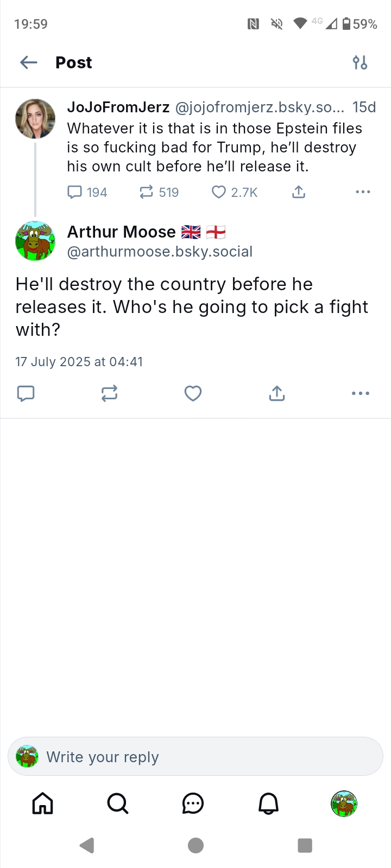391x868 pixels.
Task: Open the Search tab
Action: pyautogui.click(x=118, y=803)
